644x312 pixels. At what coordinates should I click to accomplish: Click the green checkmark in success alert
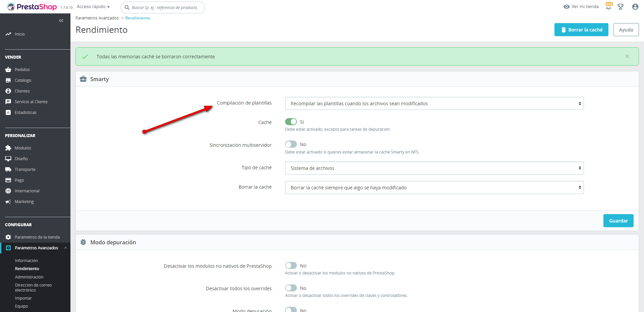point(85,57)
